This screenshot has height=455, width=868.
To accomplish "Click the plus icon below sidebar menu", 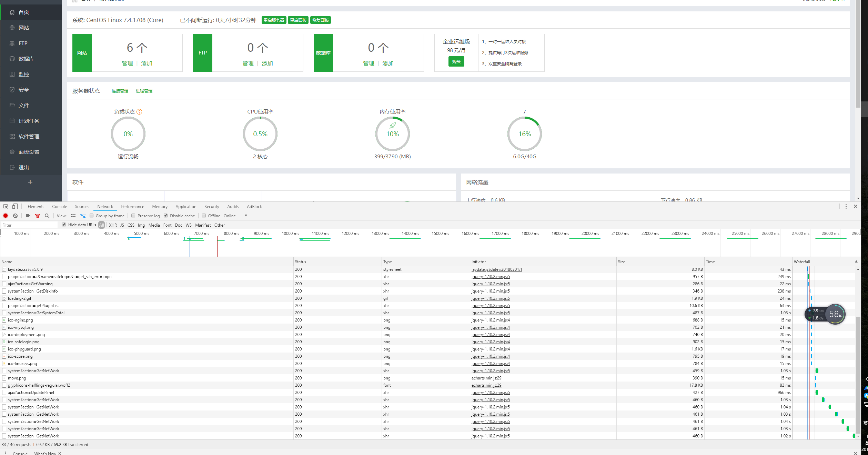I will (x=30, y=182).
